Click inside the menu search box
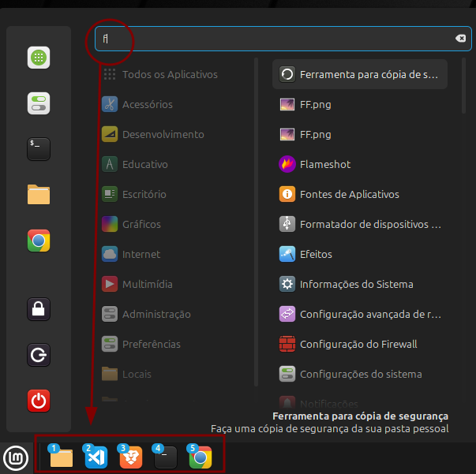The image size is (476, 474). (x=276, y=39)
